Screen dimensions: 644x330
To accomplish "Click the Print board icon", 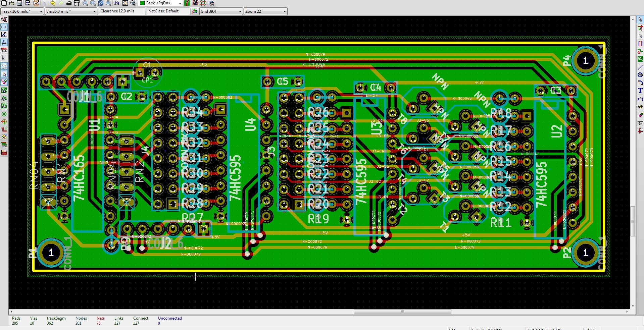I will (x=69, y=3).
